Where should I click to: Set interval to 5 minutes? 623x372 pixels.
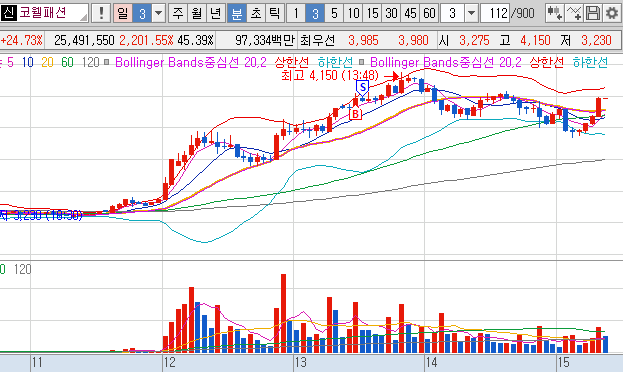(x=334, y=14)
